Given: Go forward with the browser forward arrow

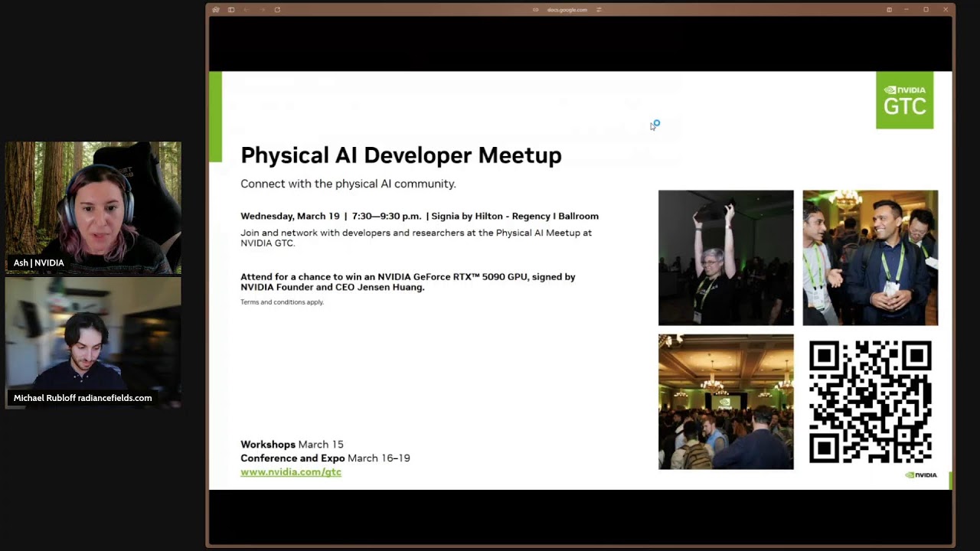Looking at the screenshot, I should (262, 10).
